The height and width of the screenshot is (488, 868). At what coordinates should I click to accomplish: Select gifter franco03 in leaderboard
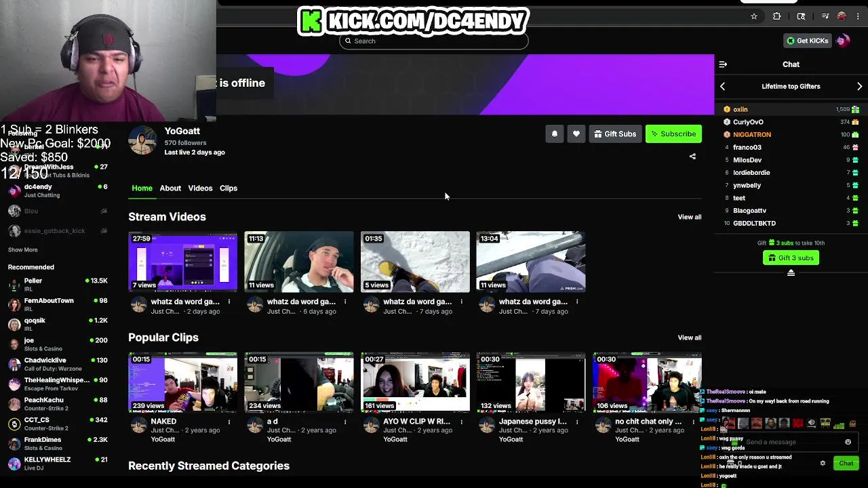click(x=791, y=147)
